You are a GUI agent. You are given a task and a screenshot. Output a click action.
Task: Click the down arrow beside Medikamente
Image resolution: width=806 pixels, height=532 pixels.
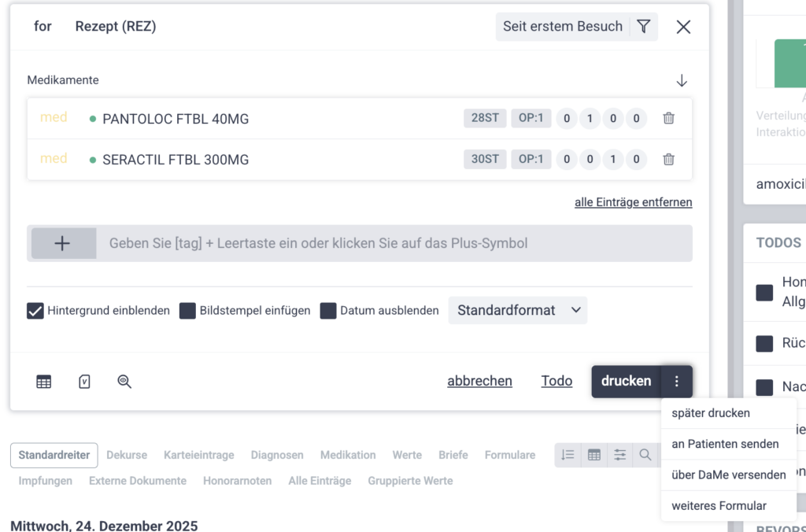pyautogui.click(x=682, y=80)
